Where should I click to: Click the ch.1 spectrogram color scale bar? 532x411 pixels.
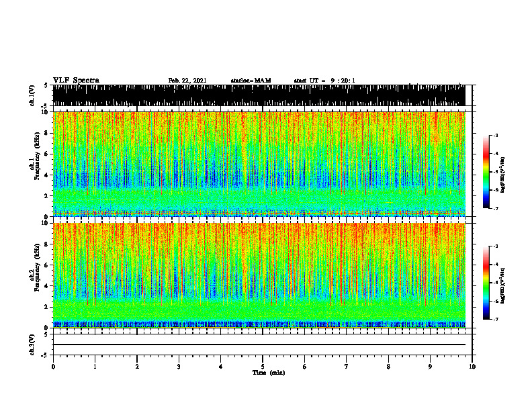486,172
